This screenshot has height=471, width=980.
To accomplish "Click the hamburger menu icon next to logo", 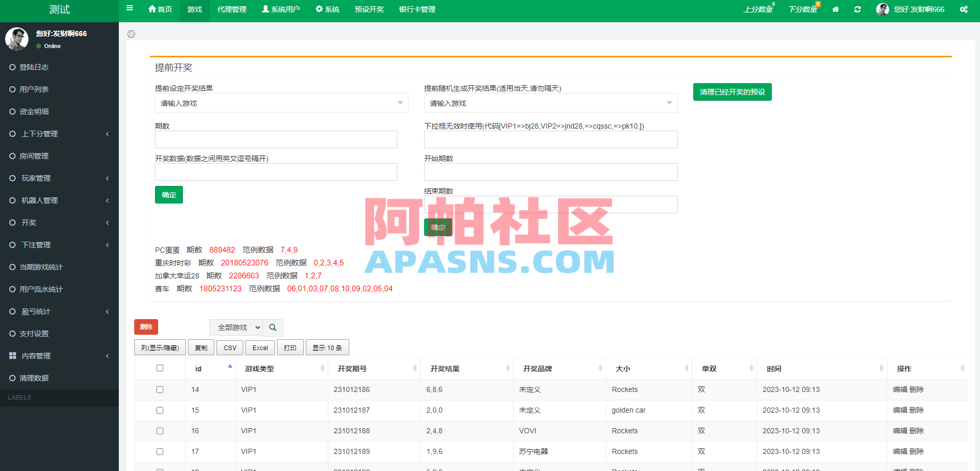I will 129,8.
